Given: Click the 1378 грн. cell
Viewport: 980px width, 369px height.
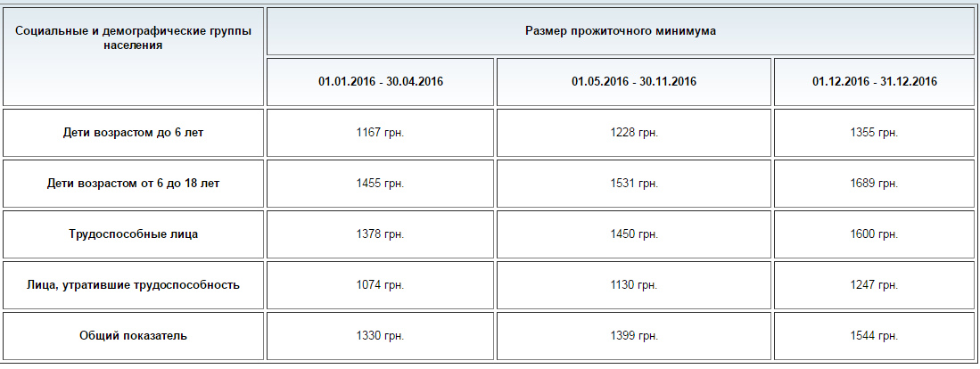Looking at the screenshot, I should [x=381, y=234].
